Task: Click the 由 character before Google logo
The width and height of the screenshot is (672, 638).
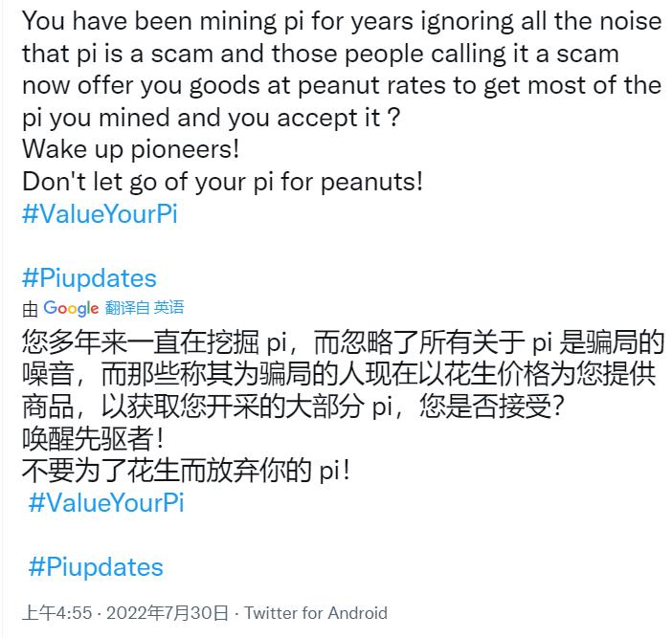Action: pyautogui.click(x=30, y=309)
